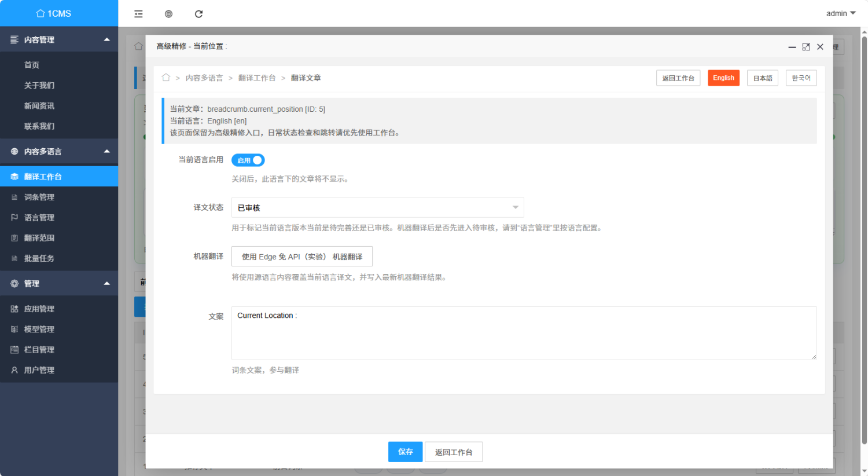Click 使用 Edge 免 API 机器翻译 button
Screen dimensions: 868x476
tap(302, 257)
